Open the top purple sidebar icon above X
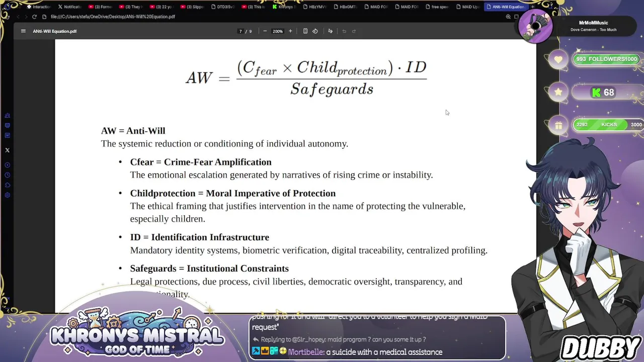The image size is (644, 362). [x=7, y=116]
